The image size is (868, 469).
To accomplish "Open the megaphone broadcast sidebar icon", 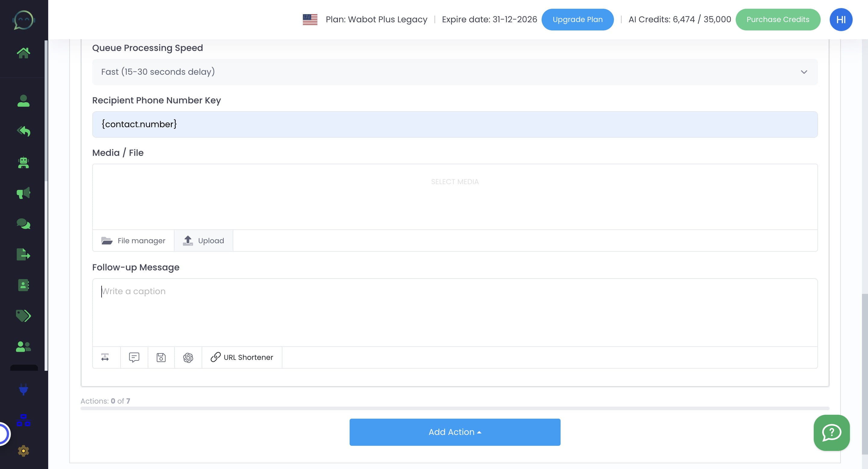I will tap(23, 193).
